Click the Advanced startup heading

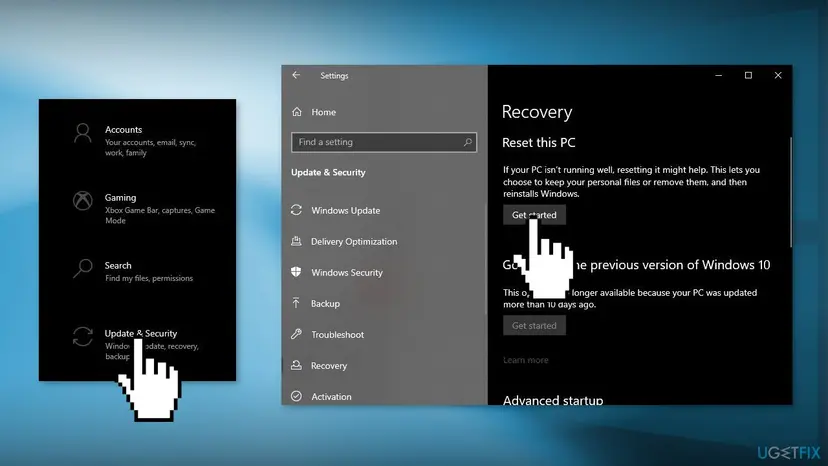tap(552, 400)
